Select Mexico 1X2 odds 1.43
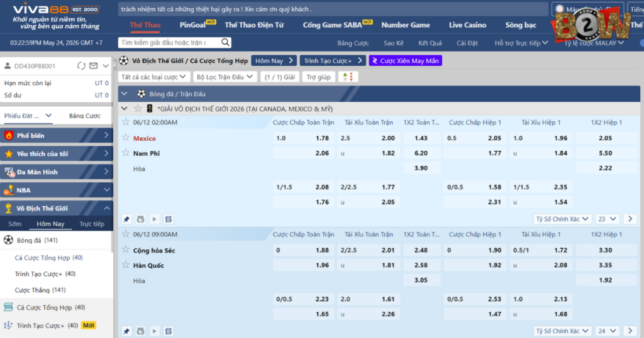This screenshot has height=338, width=644. click(x=421, y=138)
